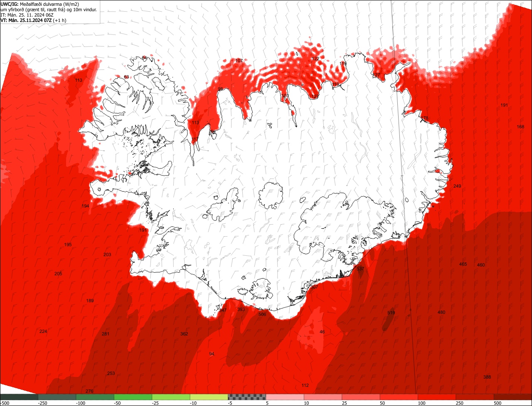Click the map value '519'
The image size is (532, 406).
391,313
